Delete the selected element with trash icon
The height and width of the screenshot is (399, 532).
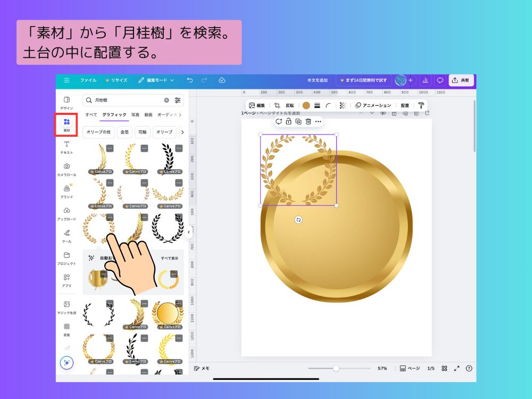[307, 122]
